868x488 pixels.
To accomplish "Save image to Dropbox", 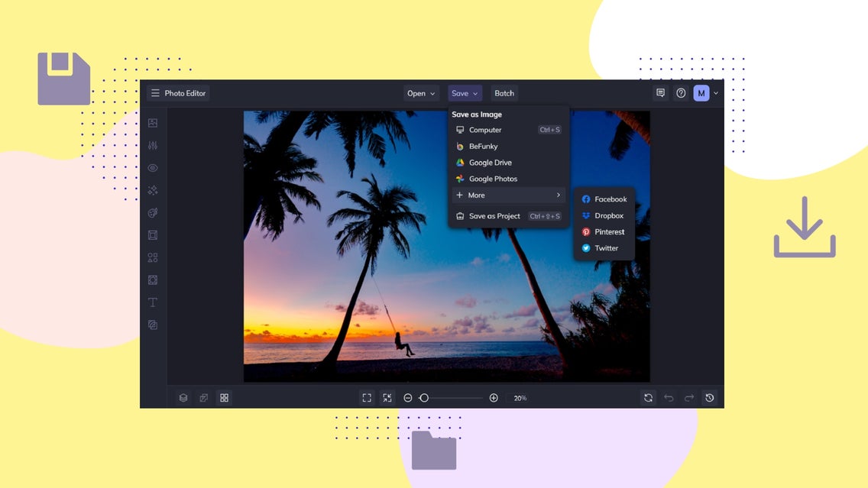I will point(604,215).
